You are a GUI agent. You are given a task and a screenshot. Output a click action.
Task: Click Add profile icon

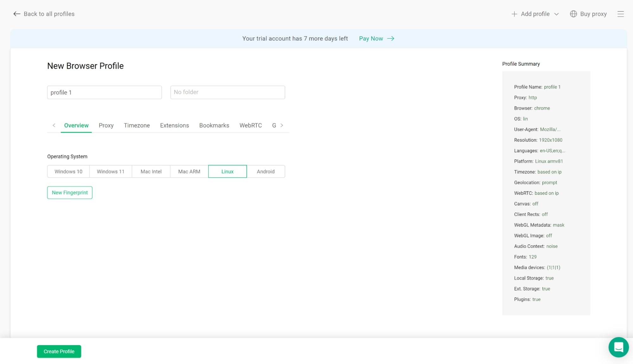(514, 14)
